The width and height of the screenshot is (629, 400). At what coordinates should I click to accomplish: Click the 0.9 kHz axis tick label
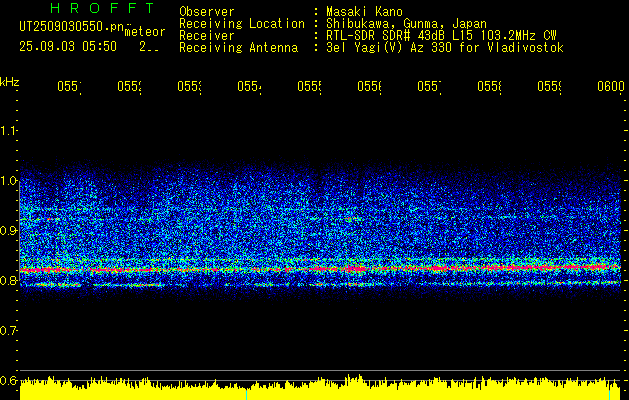coord(8,231)
